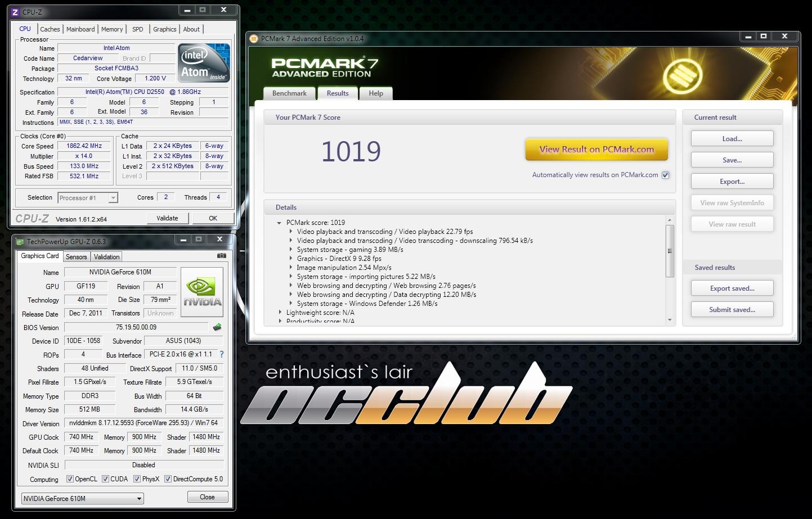Open the NVIDIA GeForce 610M GPU dropdown
The height and width of the screenshot is (519, 812).
(82, 499)
